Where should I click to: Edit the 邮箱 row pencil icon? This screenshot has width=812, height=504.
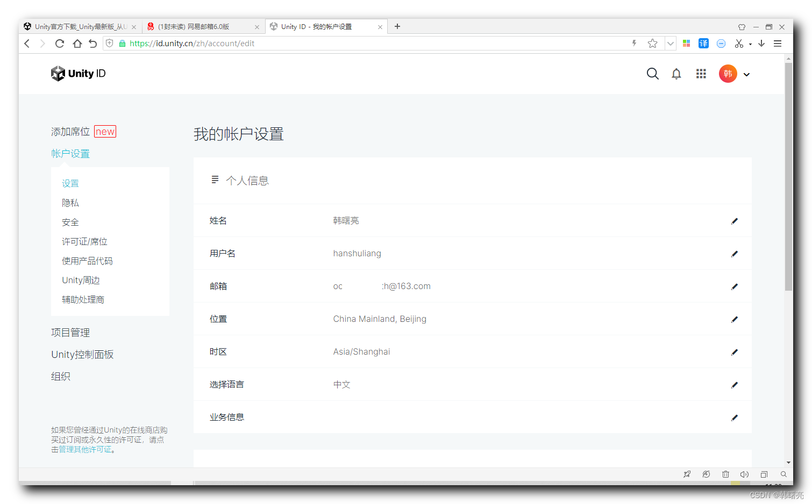(x=735, y=286)
